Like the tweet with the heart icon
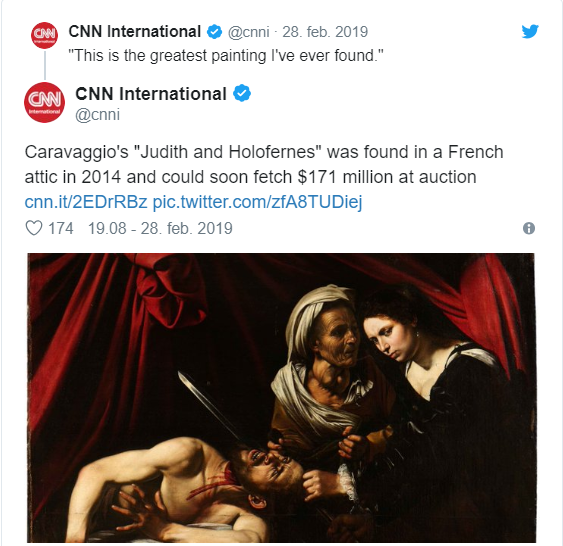Viewport: 563px width, 546px height. pyautogui.click(x=34, y=228)
